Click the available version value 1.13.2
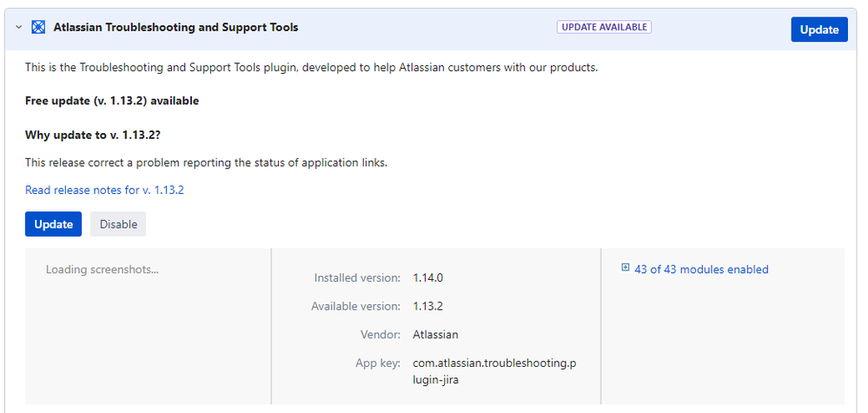Image resolution: width=868 pixels, height=413 pixels. [427, 307]
